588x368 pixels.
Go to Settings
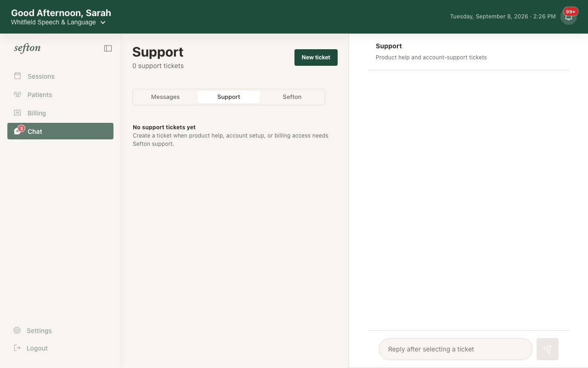60,331
